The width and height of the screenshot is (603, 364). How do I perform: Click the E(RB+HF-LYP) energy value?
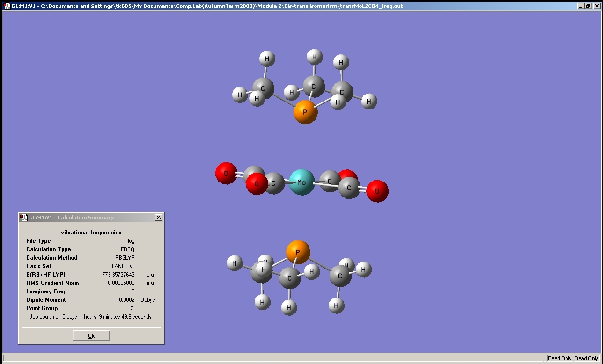(118, 275)
